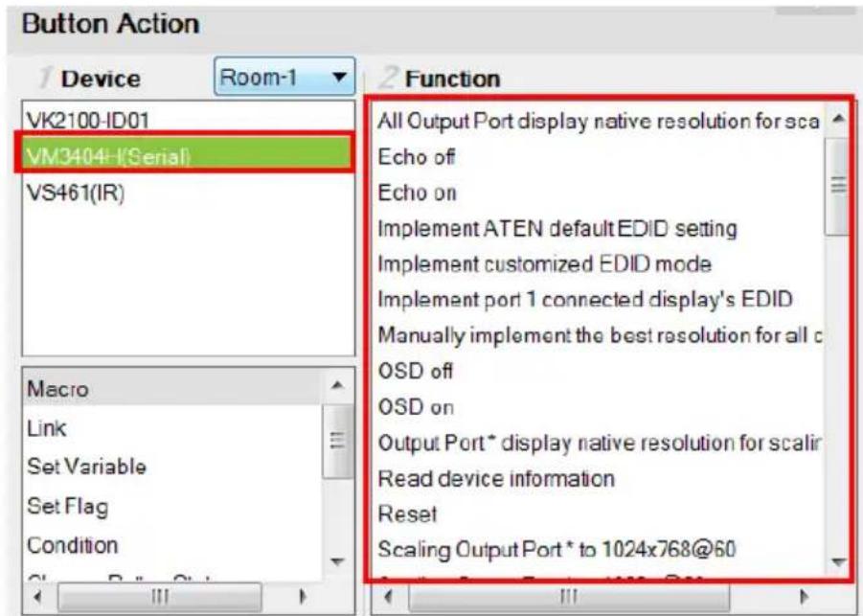Select Read device information function
This screenshot has width=863, height=616.
(x=599, y=478)
